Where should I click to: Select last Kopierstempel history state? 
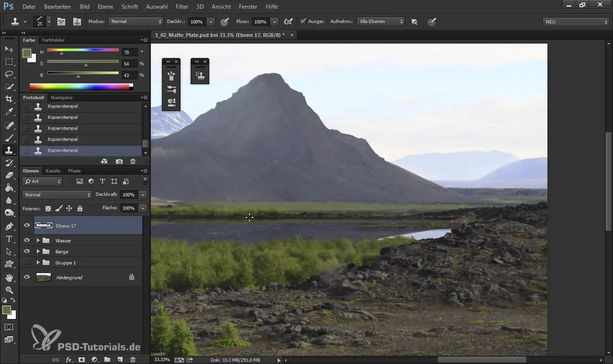(x=81, y=150)
